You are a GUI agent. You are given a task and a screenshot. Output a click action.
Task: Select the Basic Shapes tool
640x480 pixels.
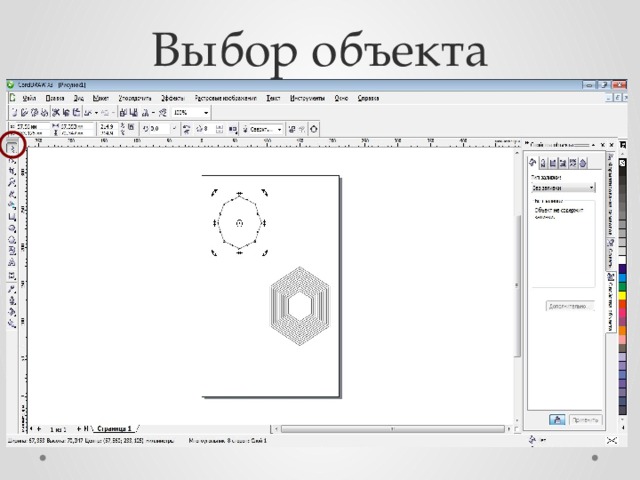(x=12, y=250)
